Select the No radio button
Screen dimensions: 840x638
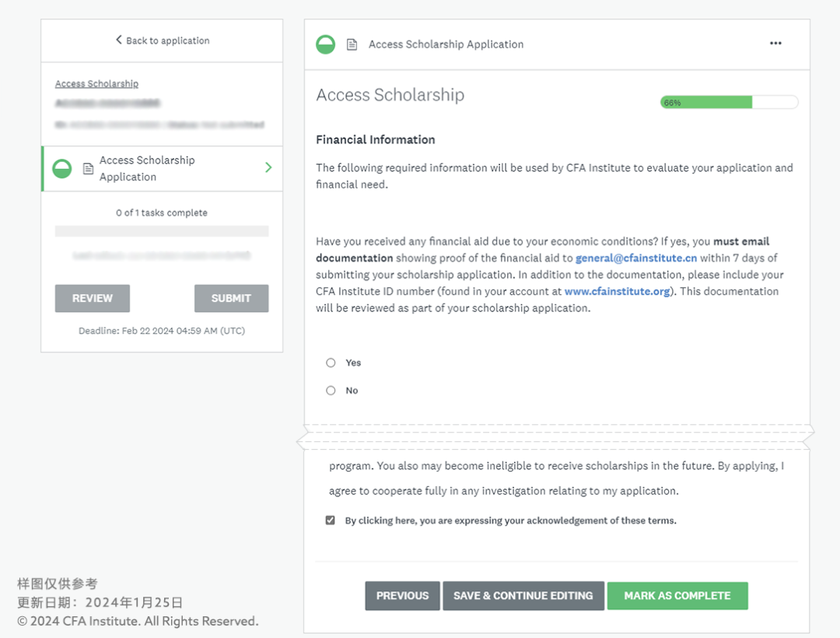coord(331,391)
